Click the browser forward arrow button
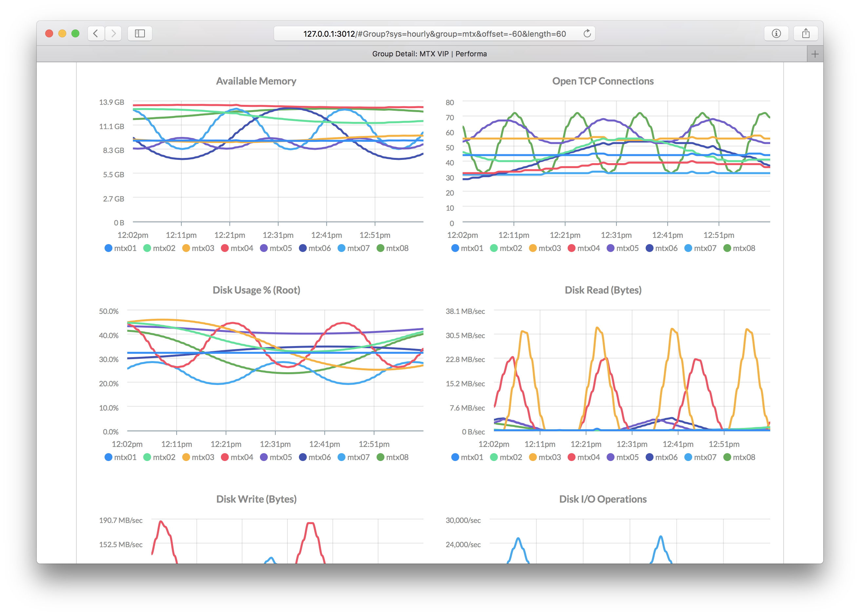This screenshot has height=616, width=860. pyautogui.click(x=113, y=33)
